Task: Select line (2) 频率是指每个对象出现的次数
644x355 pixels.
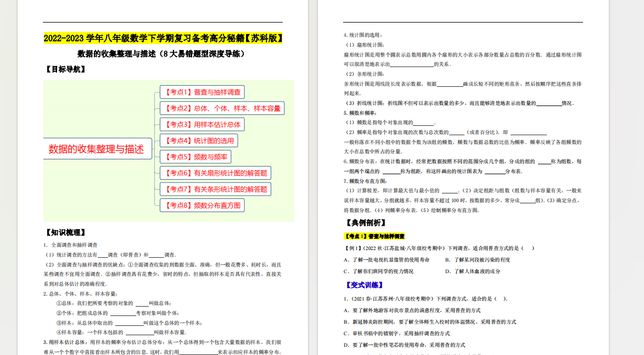Action: (x=446, y=132)
